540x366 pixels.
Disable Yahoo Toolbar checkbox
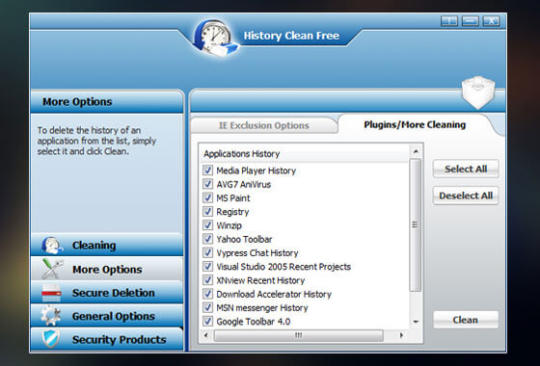tap(207, 239)
